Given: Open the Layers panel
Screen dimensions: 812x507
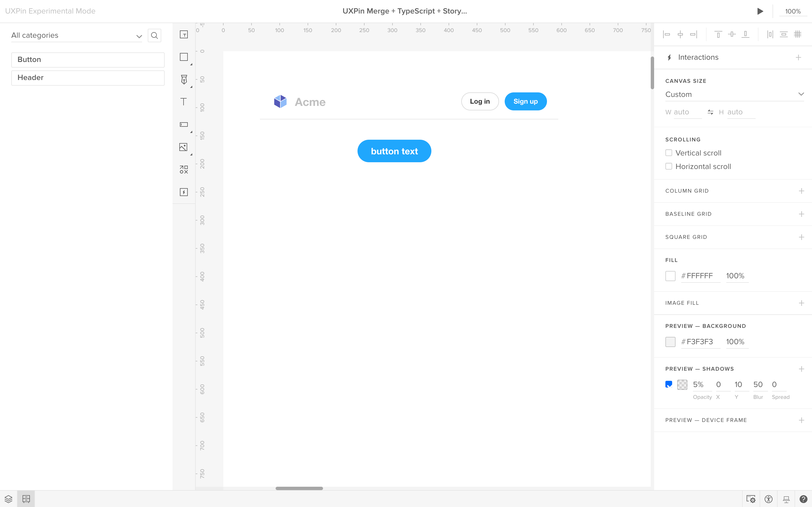Looking at the screenshot, I should (8, 499).
